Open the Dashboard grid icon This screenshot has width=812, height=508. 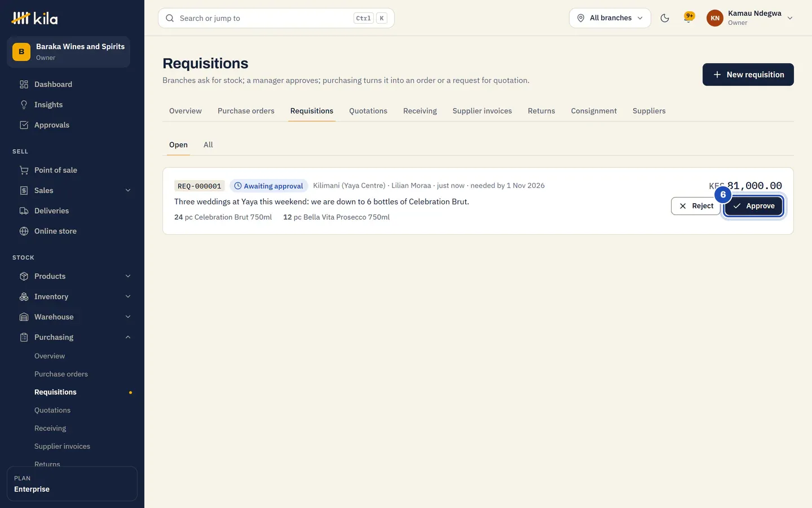click(24, 85)
